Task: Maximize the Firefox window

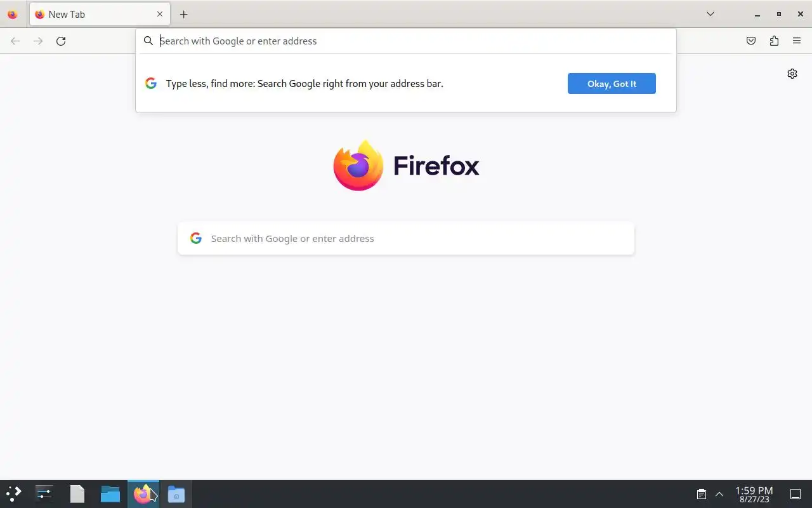Action: click(779, 14)
